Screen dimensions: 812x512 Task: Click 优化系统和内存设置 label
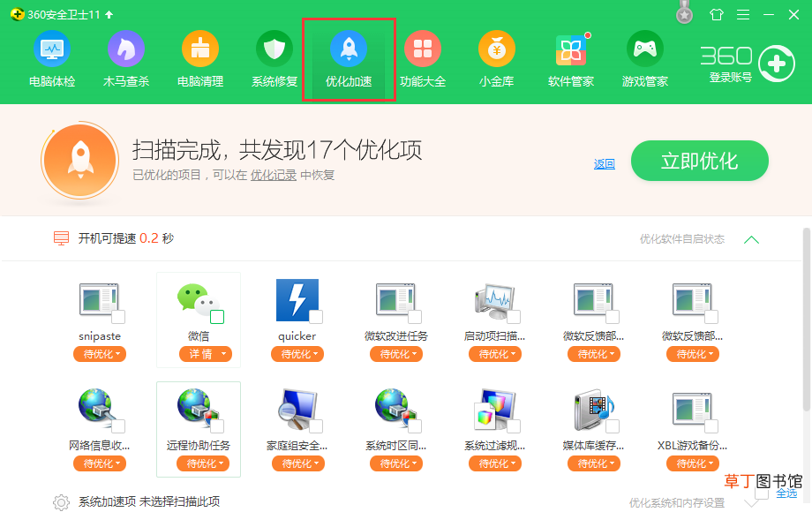coord(677,502)
